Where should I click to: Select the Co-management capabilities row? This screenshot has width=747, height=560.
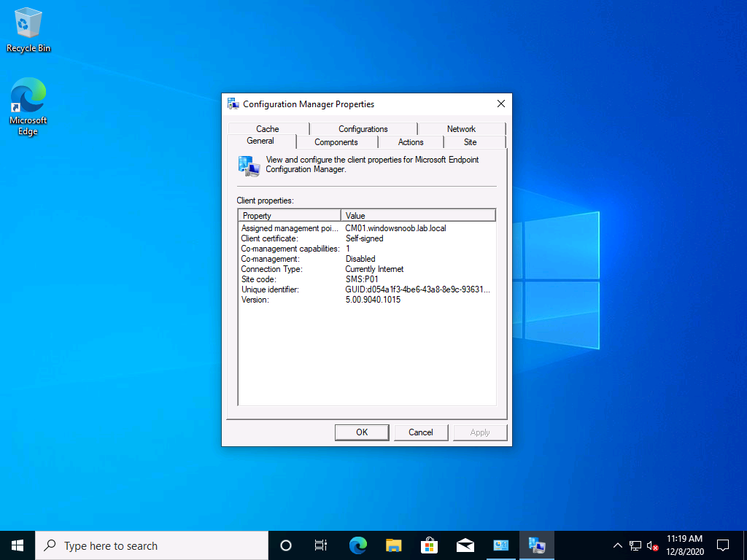coord(367,249)
